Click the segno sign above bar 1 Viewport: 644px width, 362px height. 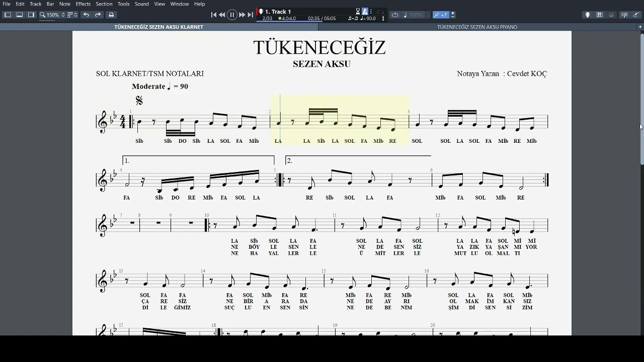click(x=139, y=101)
